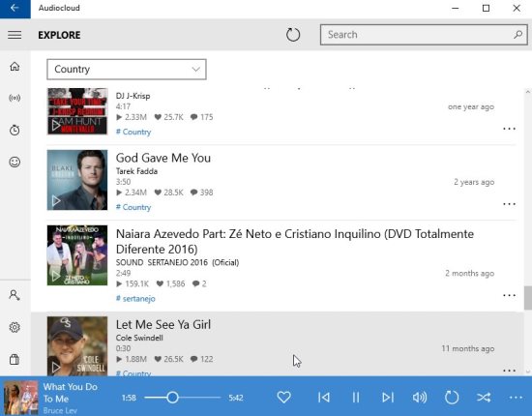Image resolution: width=532 pixels, height=416 pixels.
Task: Open more options for Let Me See Ya Girl
Action: pyautogui.click(x=509, y=371)
